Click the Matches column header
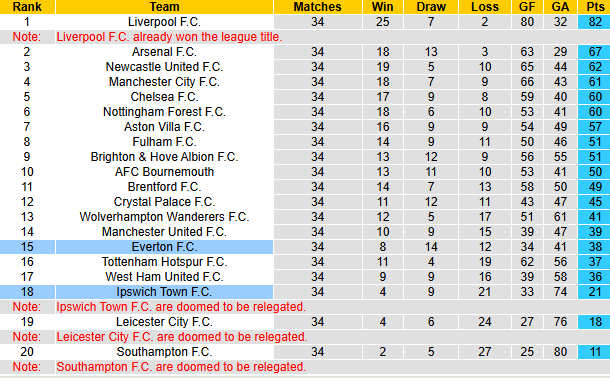 tap(317, 7)
